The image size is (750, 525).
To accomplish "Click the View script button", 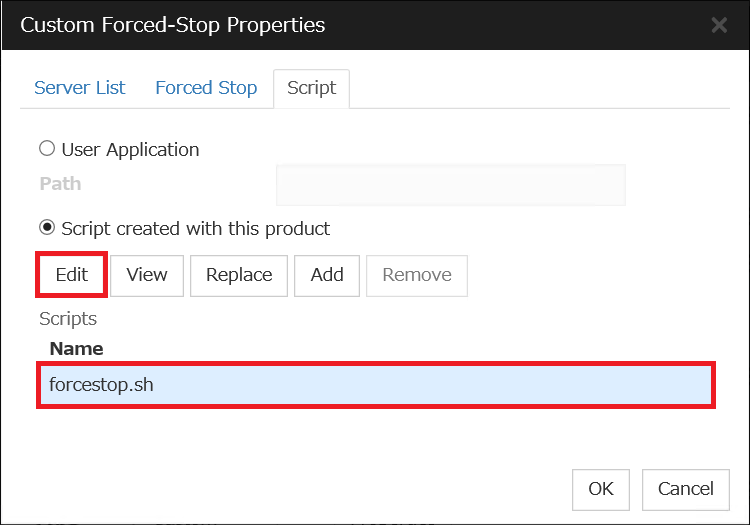I will (x=147, y=275).
